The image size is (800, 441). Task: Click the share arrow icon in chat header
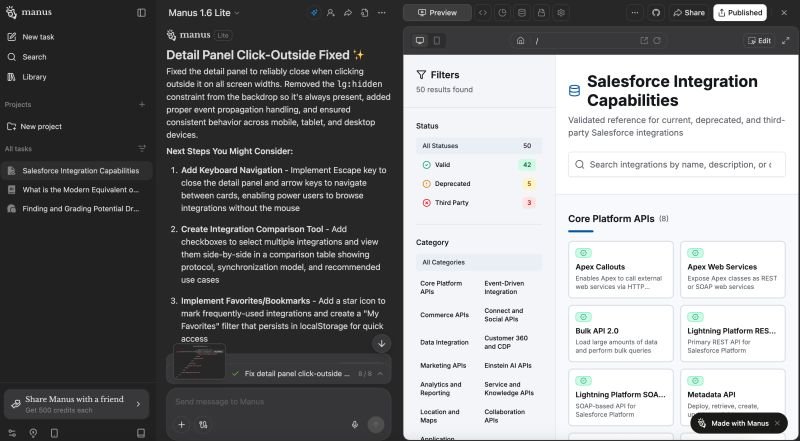coord(348,13)
